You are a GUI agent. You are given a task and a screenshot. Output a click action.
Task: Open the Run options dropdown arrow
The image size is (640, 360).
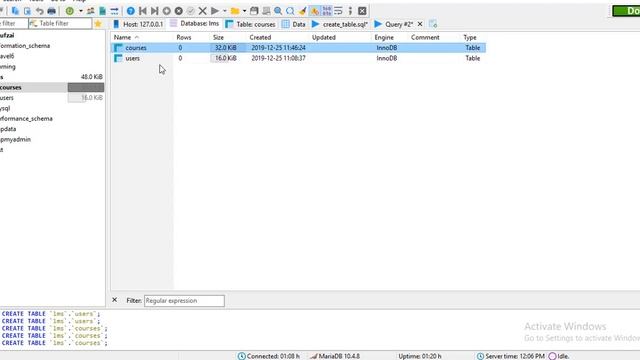224,11
